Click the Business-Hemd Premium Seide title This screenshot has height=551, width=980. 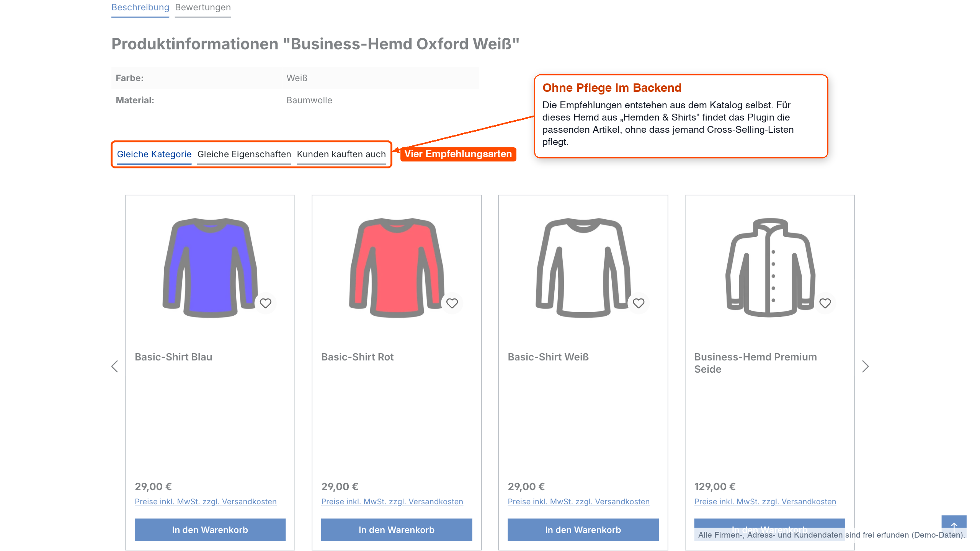point(755,363)
